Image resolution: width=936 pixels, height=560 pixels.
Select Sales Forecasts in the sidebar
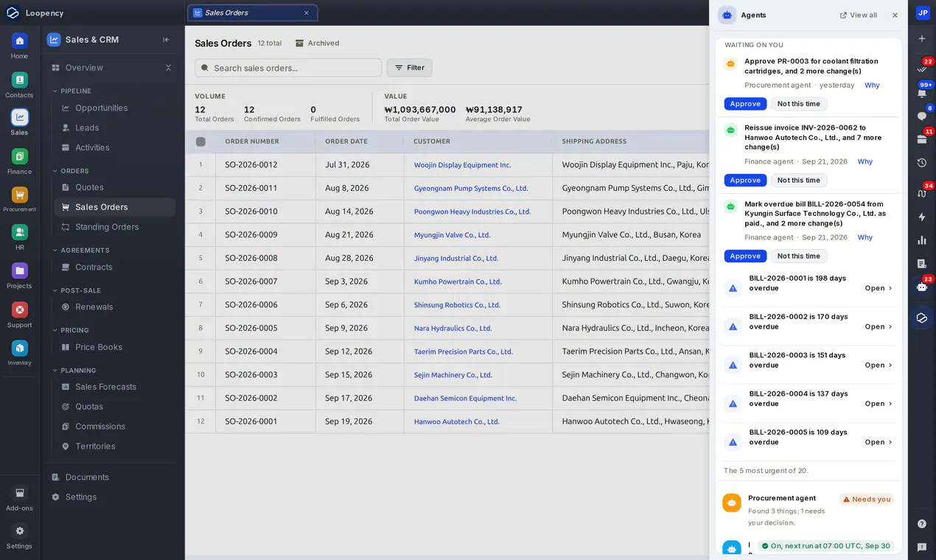115,387
